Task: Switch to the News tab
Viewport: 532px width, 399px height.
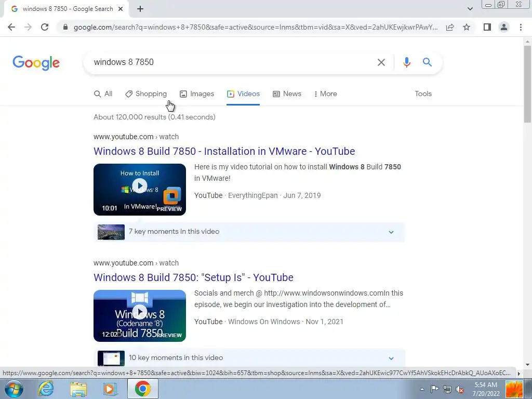Action: [287, 94]
